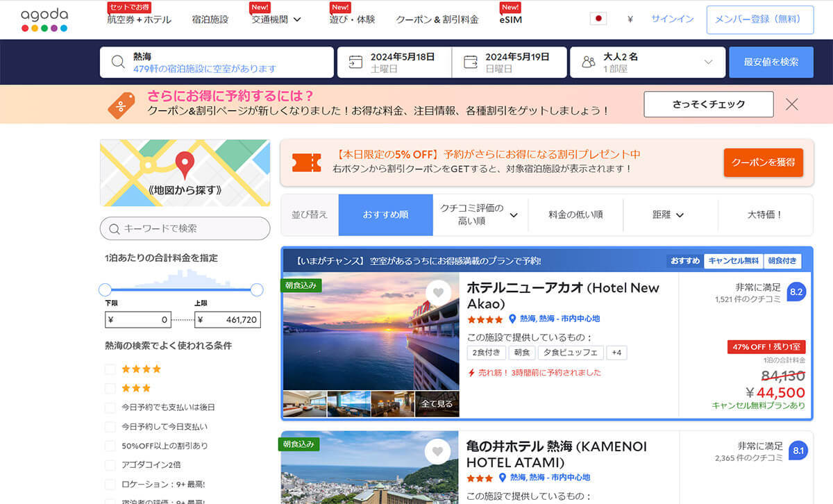Open the 2024年5月18日 check-in date picker
Screen dimensions: 833x504
pyautogui.click(x=394, y=62)
